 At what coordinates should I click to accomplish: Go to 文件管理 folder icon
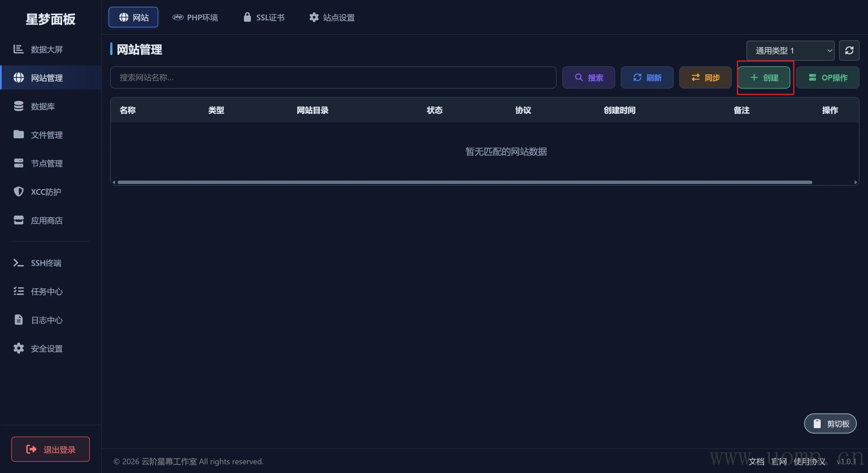pos(19,134)
